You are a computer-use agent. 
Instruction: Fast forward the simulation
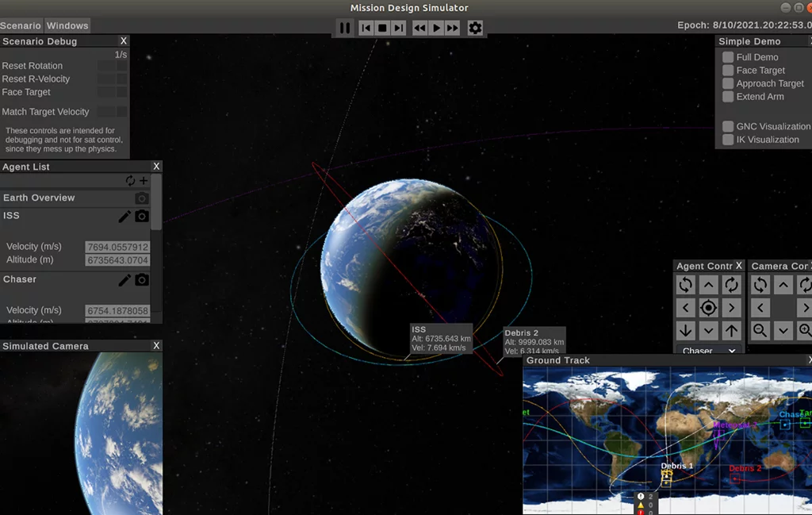(453, 28)
